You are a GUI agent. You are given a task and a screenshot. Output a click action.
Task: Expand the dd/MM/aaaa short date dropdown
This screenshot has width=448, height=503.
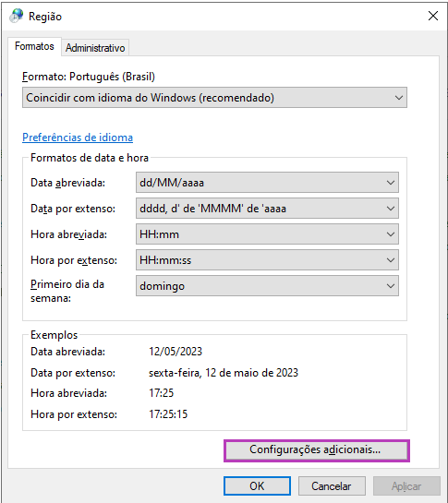(x=267, y=183)
